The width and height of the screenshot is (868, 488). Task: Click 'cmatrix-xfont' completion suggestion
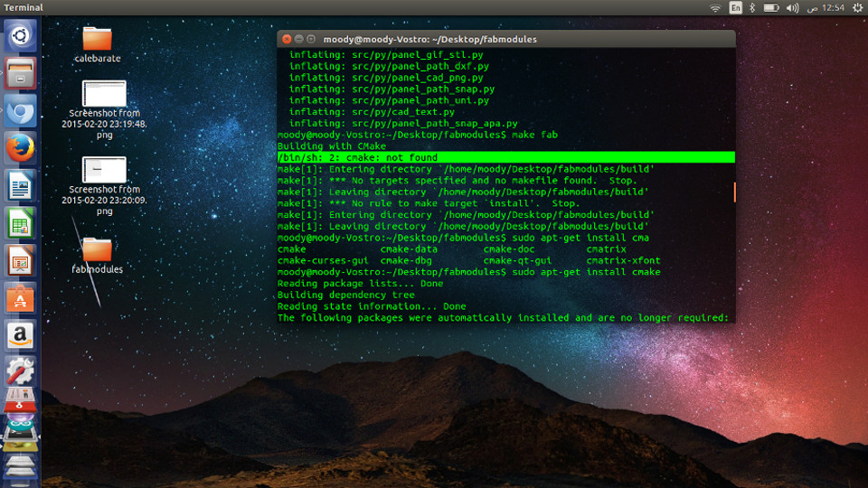(623, 260)
